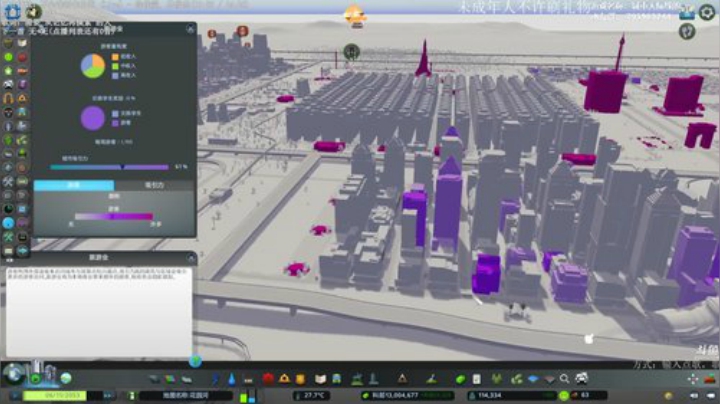Click the round building marker near the tower

(351, 51)
